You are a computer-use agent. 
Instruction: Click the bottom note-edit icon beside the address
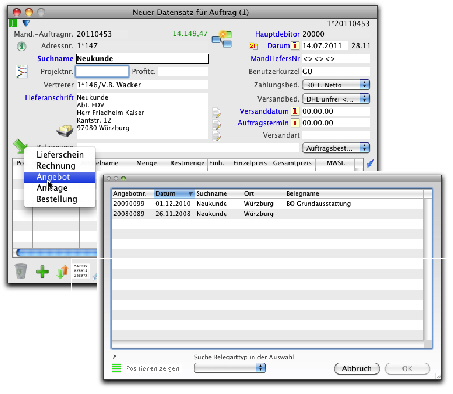pyautogui.click(x=217, y=135)
